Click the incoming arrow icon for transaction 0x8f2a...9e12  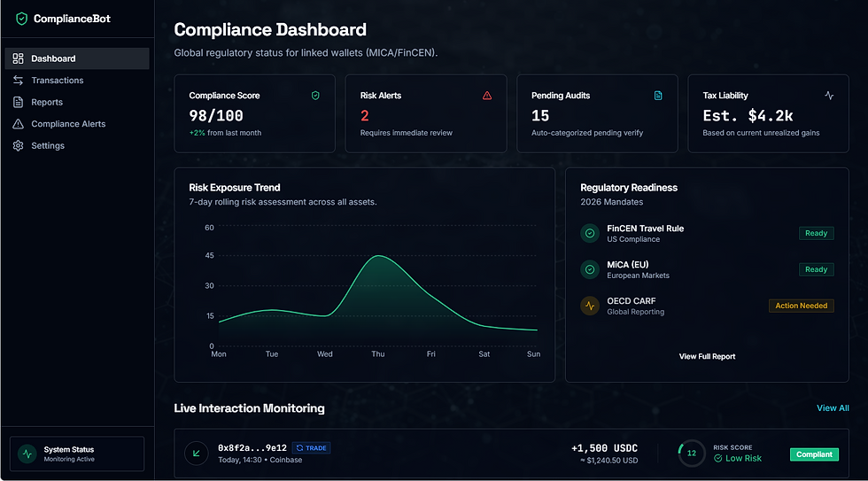[197, 454]
